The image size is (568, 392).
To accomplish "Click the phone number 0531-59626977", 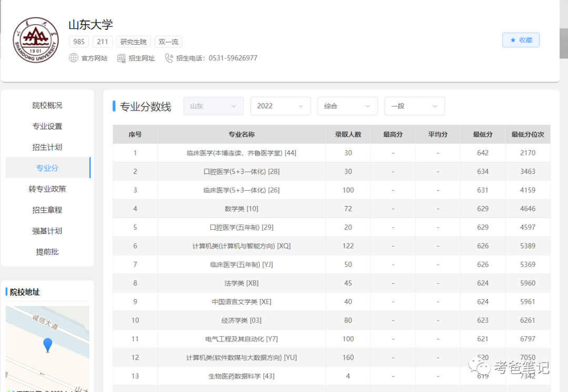I will 233,58.
